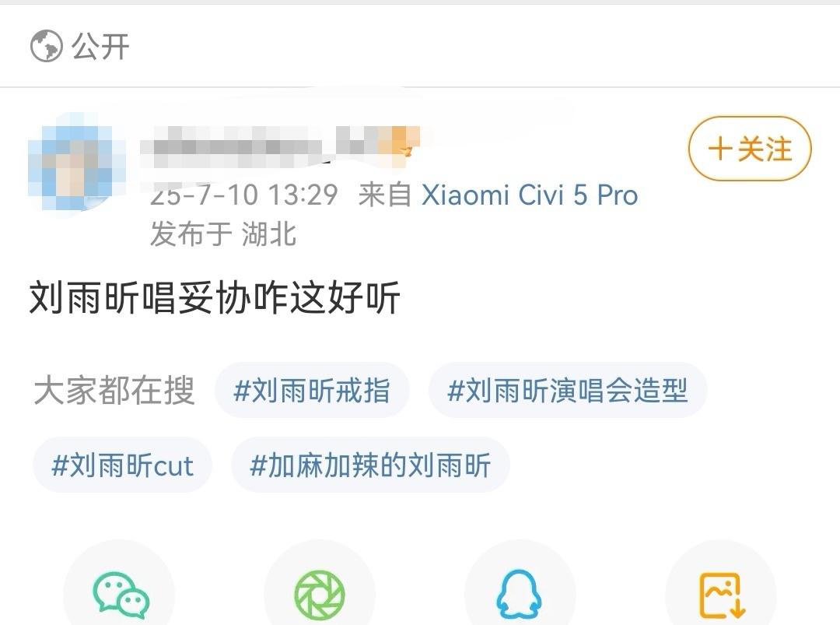The height and width of the screenshot is (625, 840).
Task: Save the post as image icon
Action: [722, 594]
